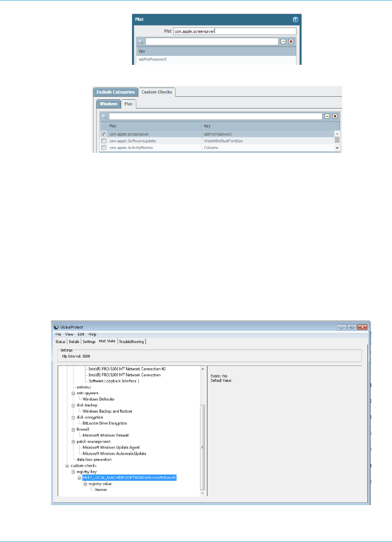Switch to the TroubleShooting tab
Image resolution: width=392 pixels, height=542 pixels.
point(132,342)
